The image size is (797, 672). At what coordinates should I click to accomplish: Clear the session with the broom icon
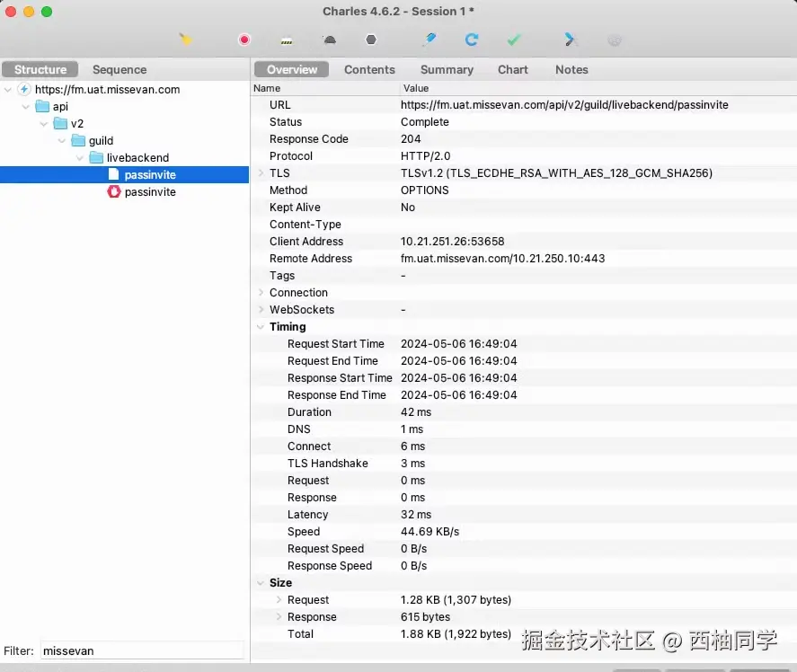[185, 40]
